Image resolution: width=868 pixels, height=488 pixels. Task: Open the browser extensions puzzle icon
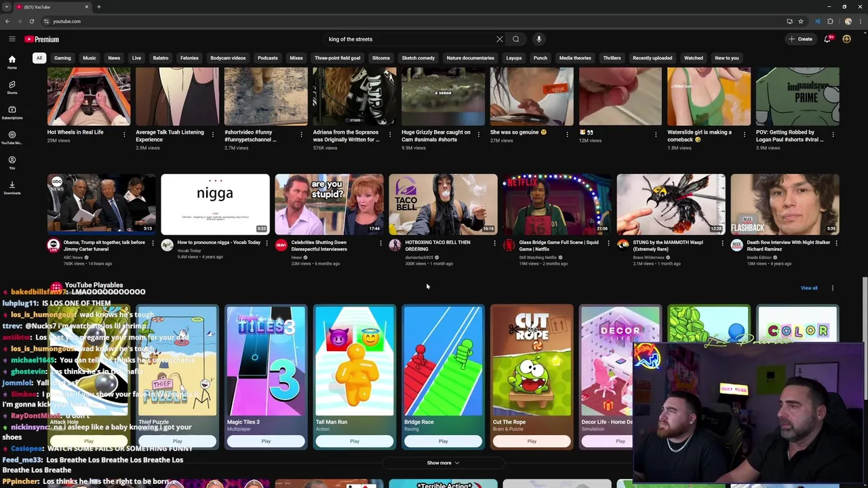point(830,21)
